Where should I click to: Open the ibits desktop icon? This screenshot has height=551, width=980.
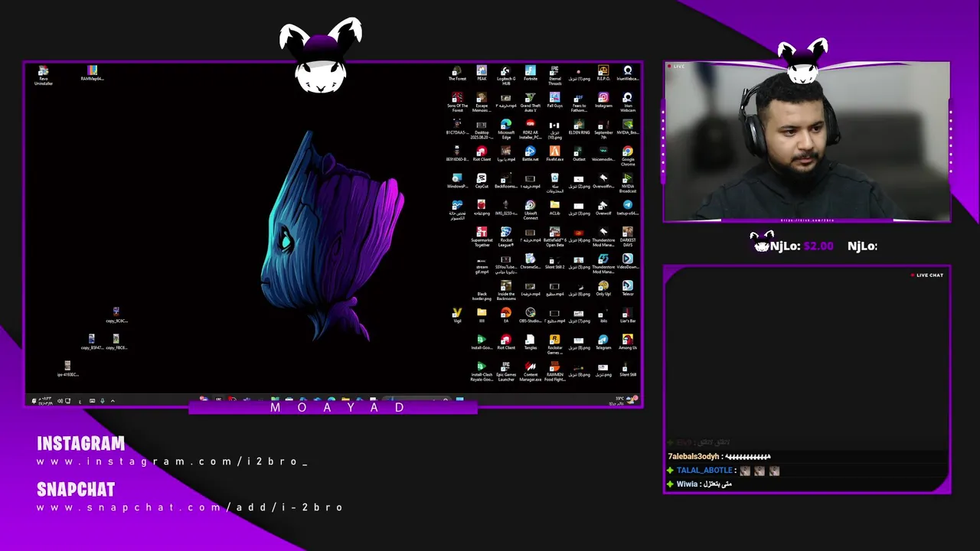tap(603, 315)
